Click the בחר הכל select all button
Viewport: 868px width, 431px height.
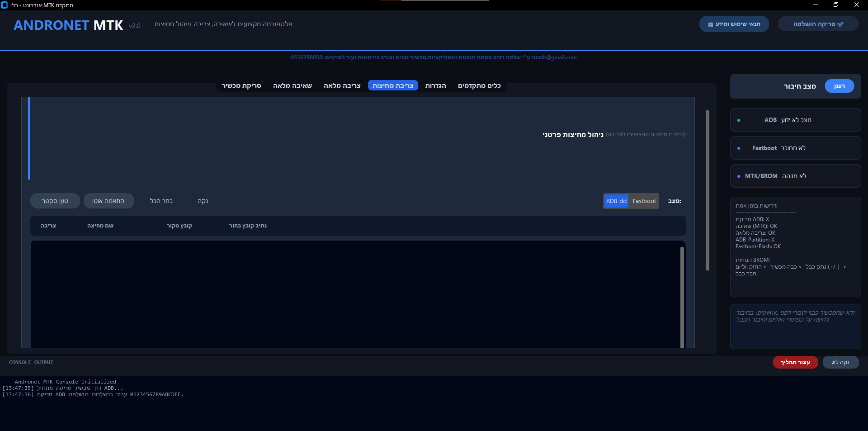161,201
